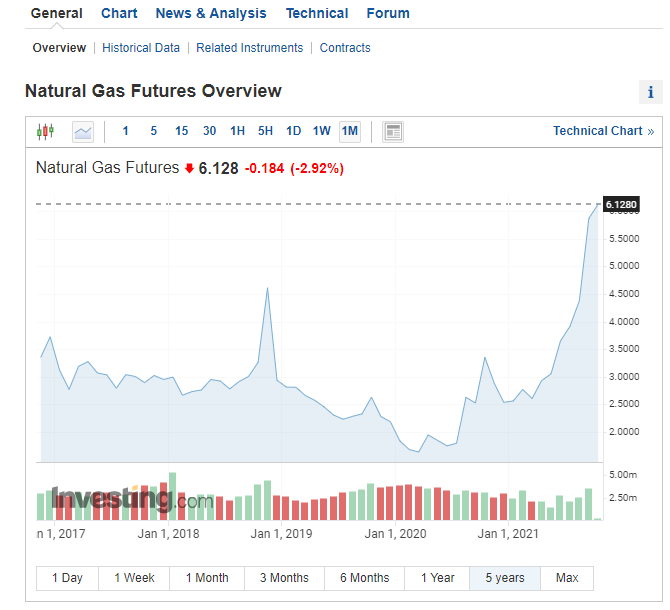Image resolution: width=670 pixels, height=610 pixels.
Task: Open the Technical tab
Action: click(x=317, y=13)
